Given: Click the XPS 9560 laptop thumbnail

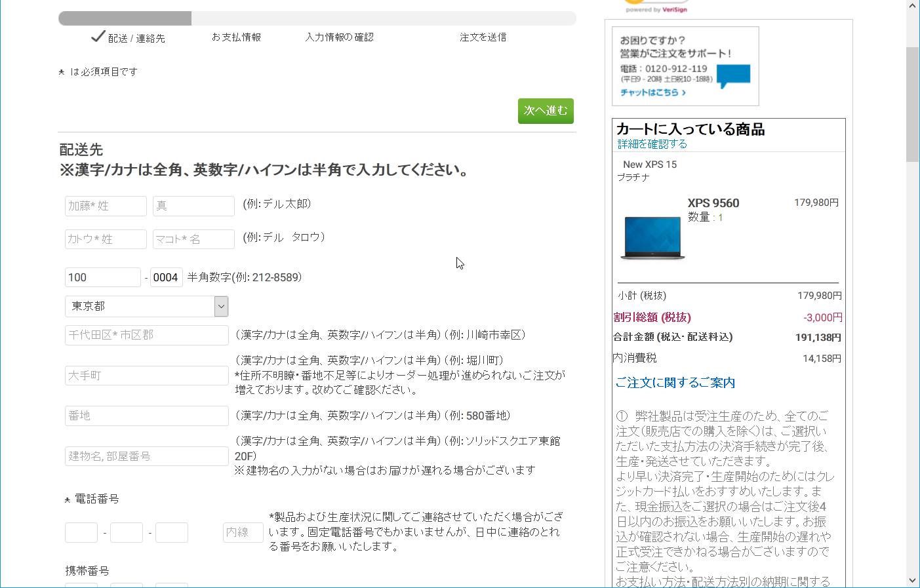Looking at the screenshot, I should pyautogui.click(x=652, y=237).
